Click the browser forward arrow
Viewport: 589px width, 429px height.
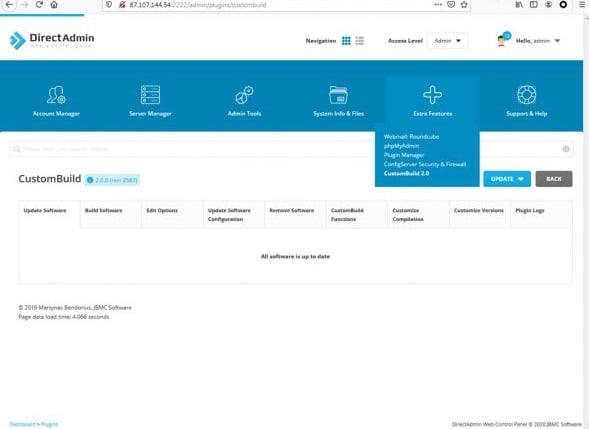coord(24,5)
